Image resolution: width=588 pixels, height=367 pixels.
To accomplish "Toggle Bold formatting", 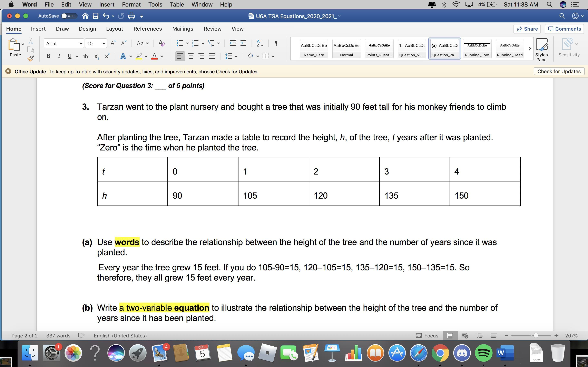I will point(49,56).
